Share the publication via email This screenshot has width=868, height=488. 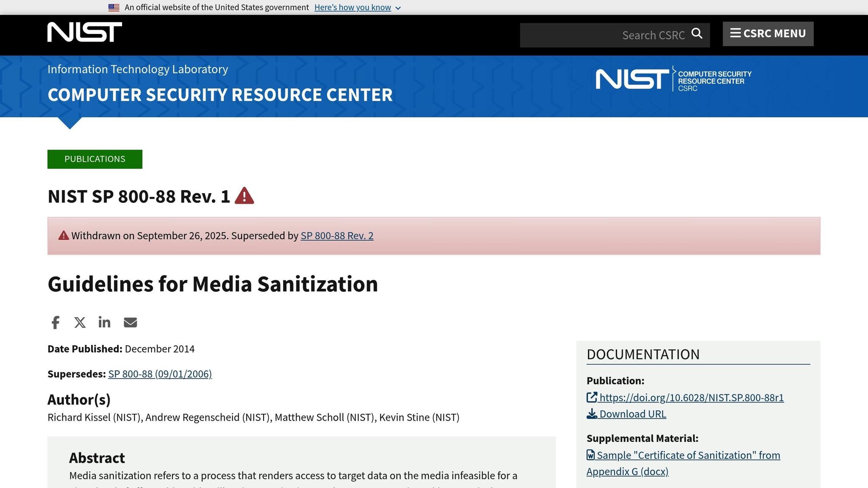pos(130,322)
